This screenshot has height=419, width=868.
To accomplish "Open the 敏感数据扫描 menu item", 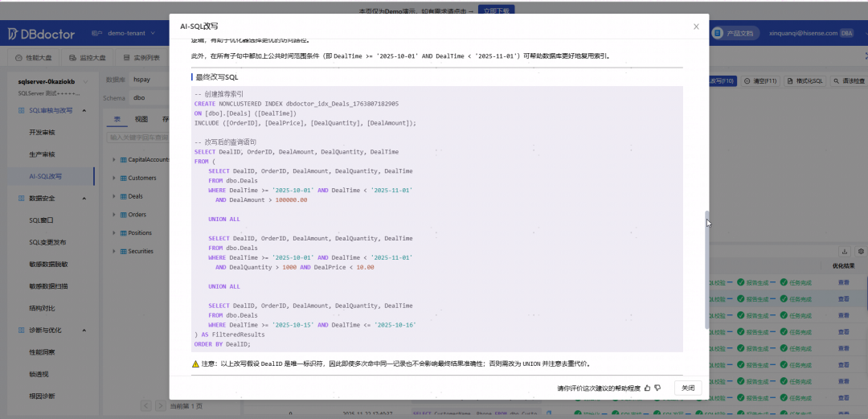I will click(x=49, y=286).
